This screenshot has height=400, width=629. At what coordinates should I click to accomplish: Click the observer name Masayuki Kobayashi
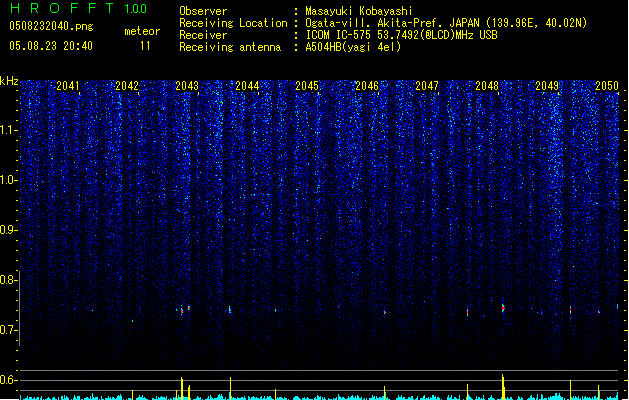pyautogui.click(x=359, y=11)
